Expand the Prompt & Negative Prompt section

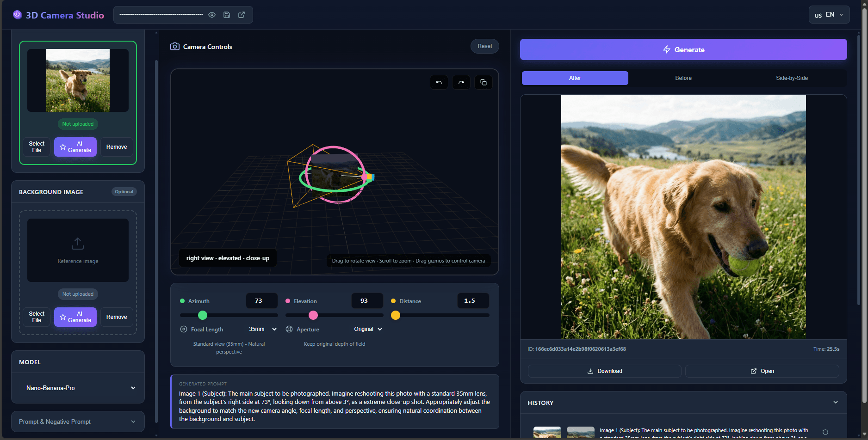78,422
